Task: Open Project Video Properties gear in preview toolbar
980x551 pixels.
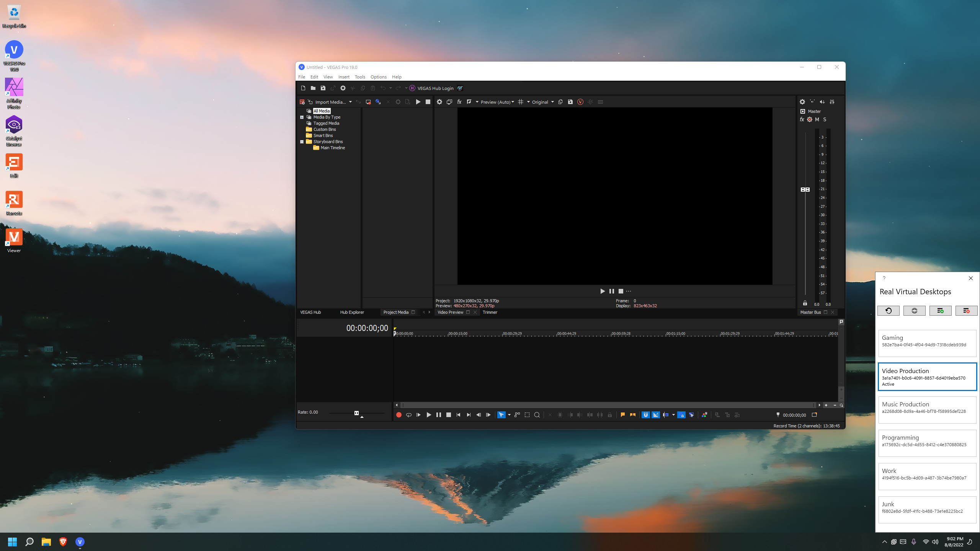Action: (439, 102)
